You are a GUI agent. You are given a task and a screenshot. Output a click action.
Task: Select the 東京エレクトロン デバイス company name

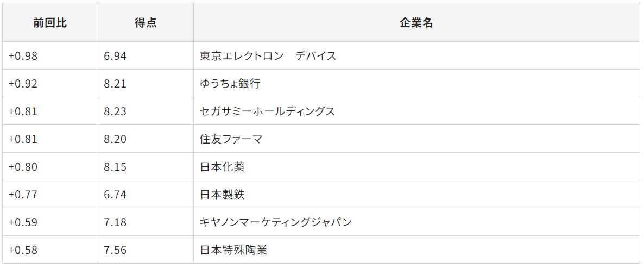(268, 56)
